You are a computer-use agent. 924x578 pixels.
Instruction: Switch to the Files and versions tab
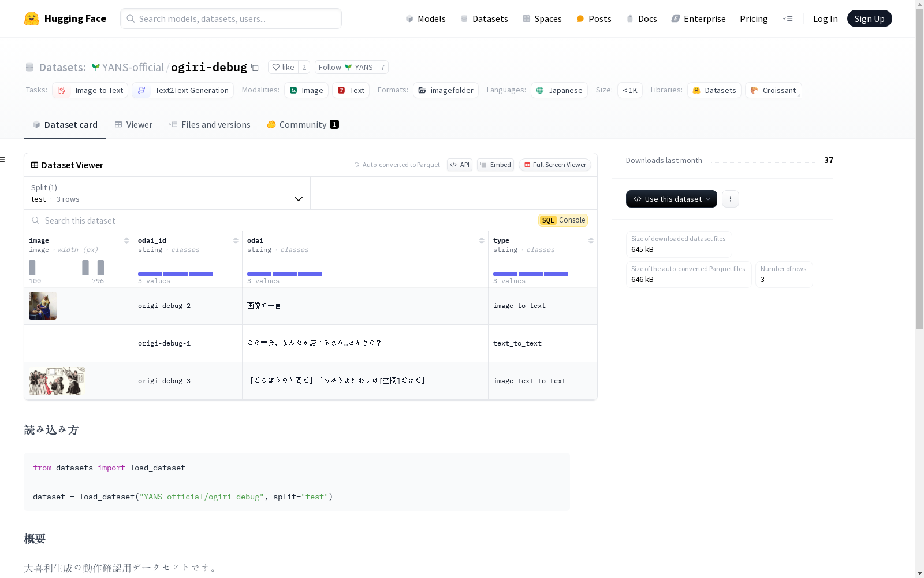point(210,124)
